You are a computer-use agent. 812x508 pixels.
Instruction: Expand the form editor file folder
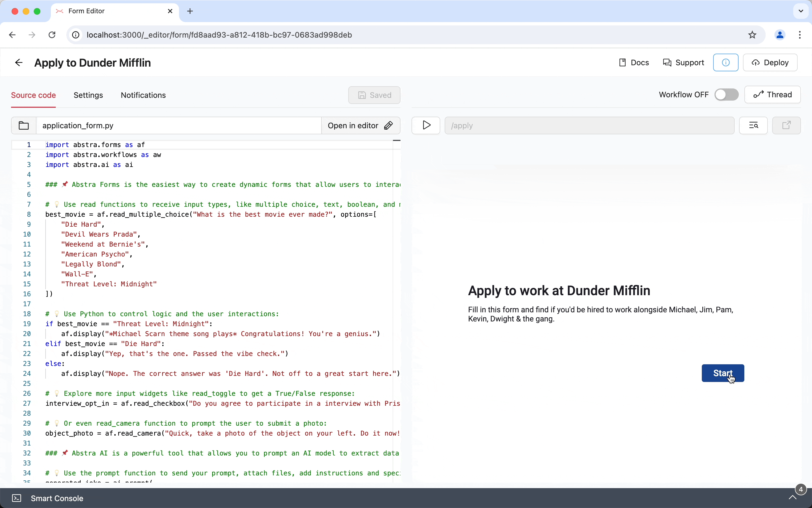[x=23, y=125]
